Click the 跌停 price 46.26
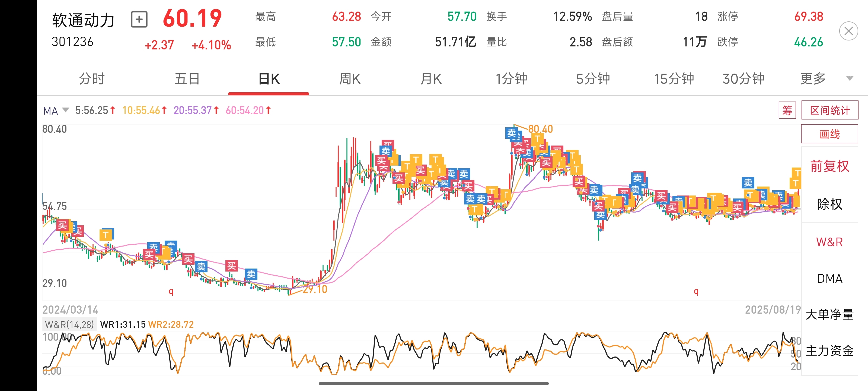868x391 pixels. (808, 42)
